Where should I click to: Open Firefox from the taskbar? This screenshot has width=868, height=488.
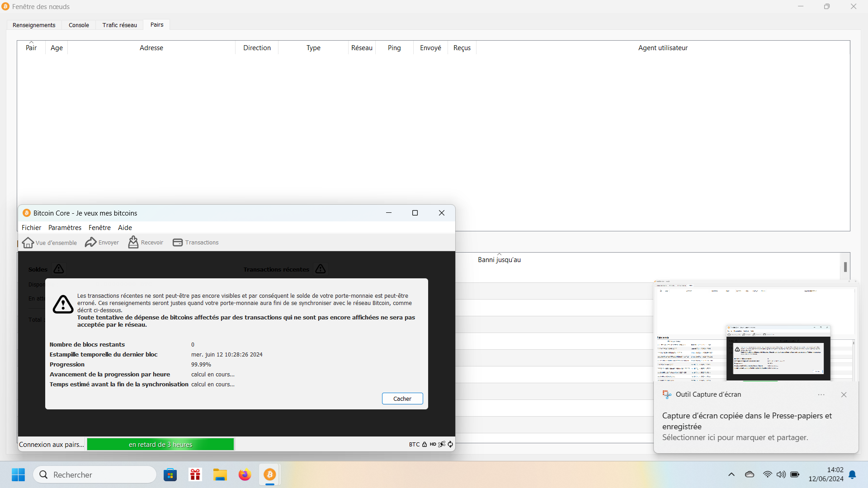tap(245, 475)
